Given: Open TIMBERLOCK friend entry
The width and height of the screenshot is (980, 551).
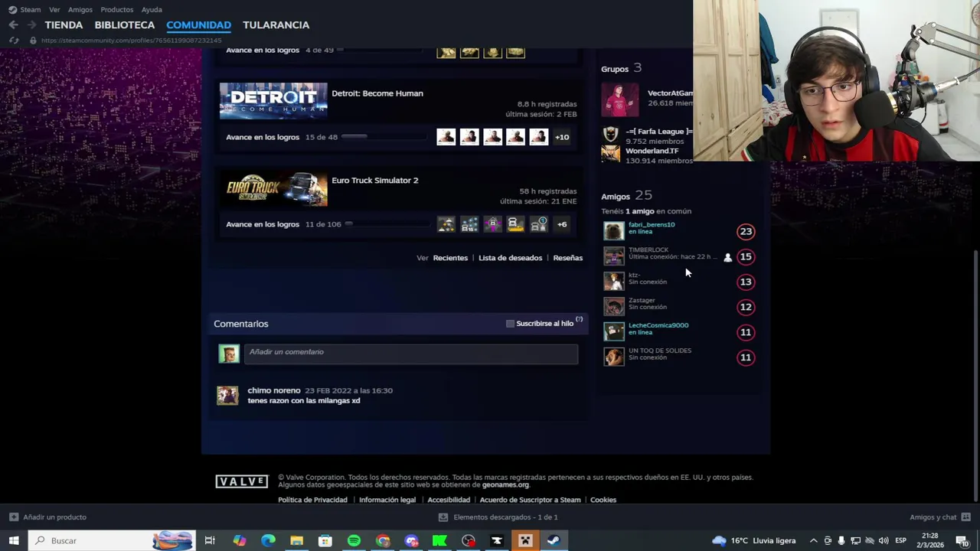Looking at the screenshot, I should click(678, 256).
